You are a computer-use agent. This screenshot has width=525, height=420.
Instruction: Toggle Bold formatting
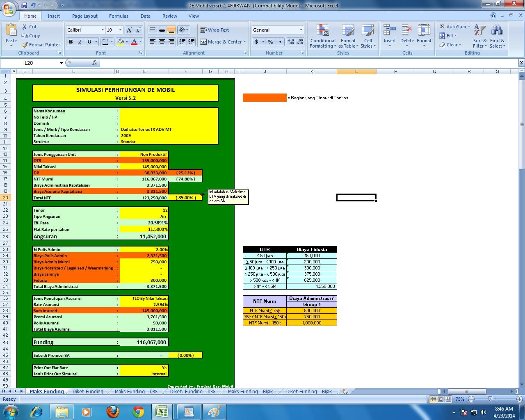click(x=71, y=42)
